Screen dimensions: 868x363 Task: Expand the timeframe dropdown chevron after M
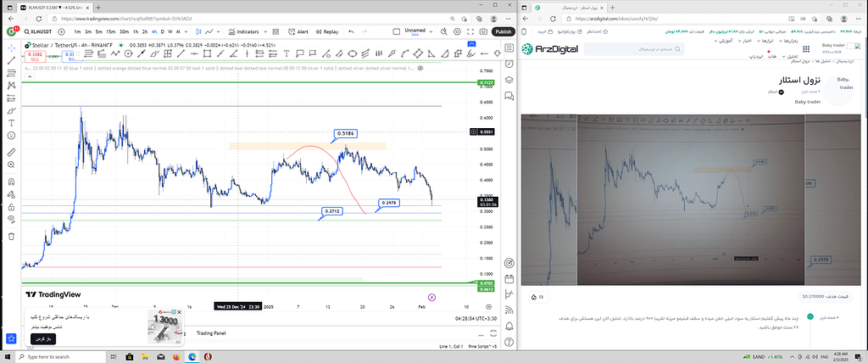click(x=186, y=31)
